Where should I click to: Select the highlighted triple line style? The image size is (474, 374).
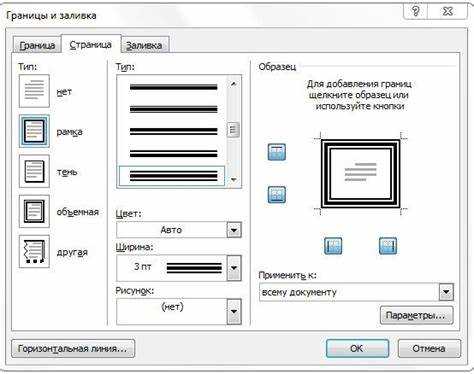point(172,176)
